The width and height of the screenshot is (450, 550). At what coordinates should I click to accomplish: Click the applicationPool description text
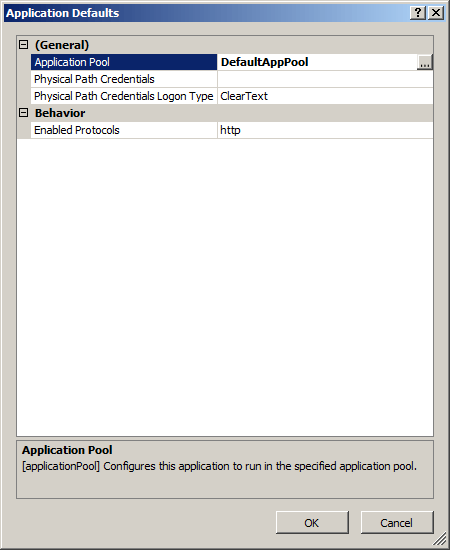219,466
